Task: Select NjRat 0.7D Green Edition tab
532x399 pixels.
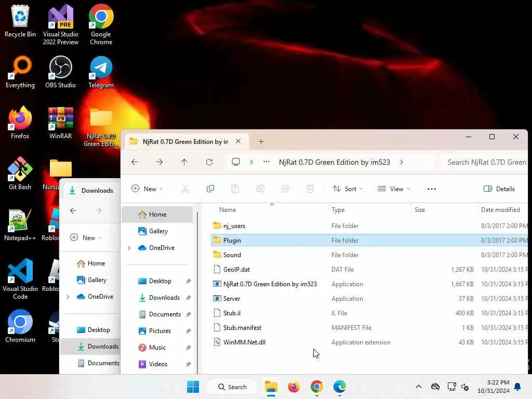Action: pos(185,141)
